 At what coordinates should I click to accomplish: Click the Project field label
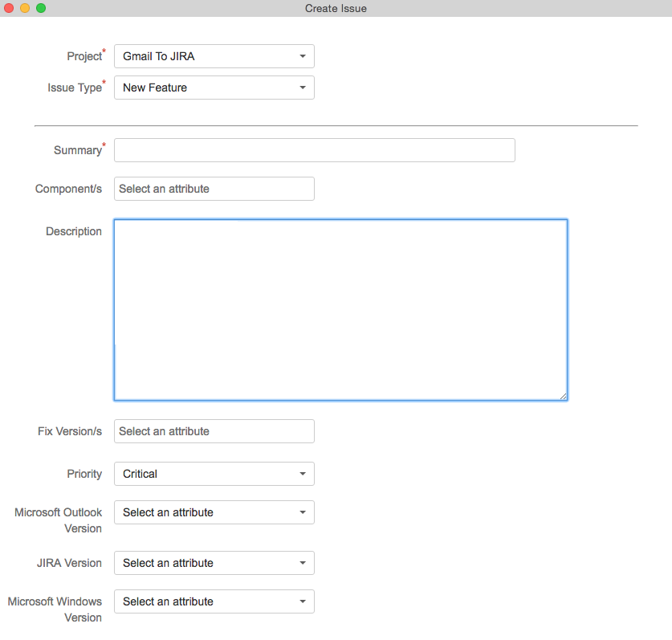click(x=84, y=56)
